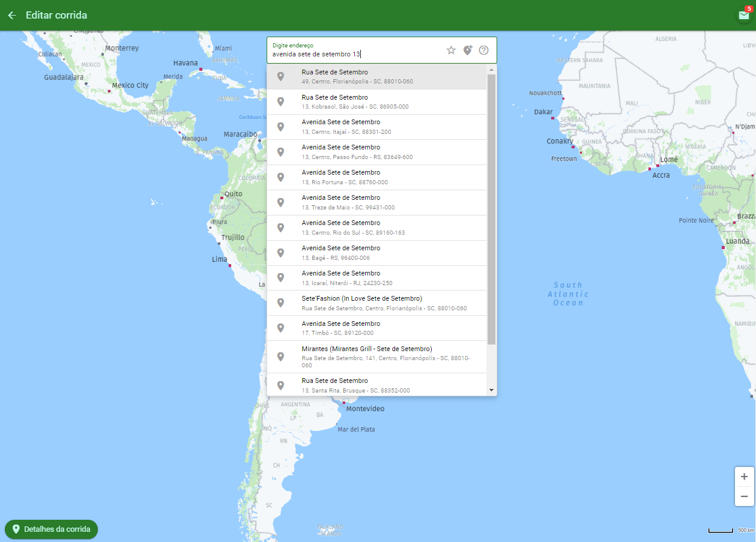Zoom out on the map with the minus button
756x542 pixels.
coord(744,496)
